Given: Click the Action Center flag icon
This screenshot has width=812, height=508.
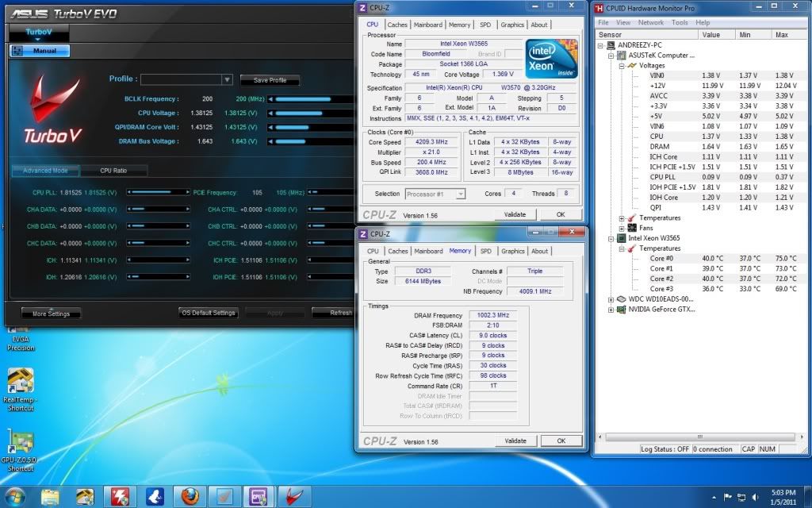Looking at the screenshot, I should click(x=728, y=498).
